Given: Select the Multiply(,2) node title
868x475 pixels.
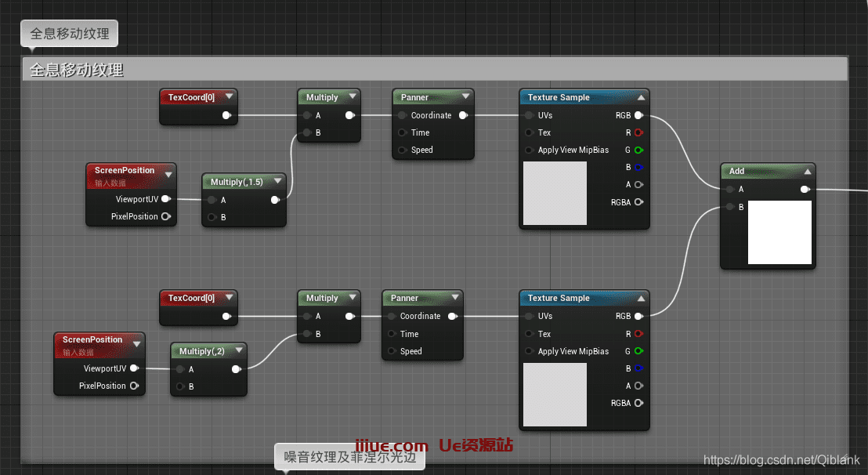Looking at the screenshot, I should tap(201, 351).
